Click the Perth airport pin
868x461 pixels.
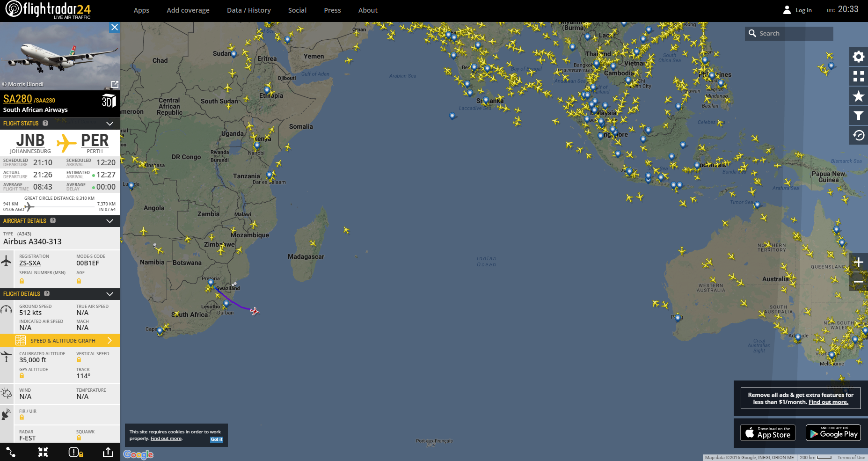(678, 318)
